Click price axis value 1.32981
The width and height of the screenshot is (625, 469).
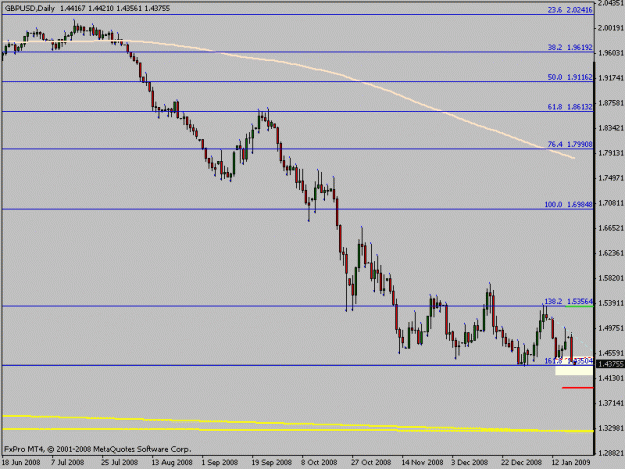pos(611,428)
